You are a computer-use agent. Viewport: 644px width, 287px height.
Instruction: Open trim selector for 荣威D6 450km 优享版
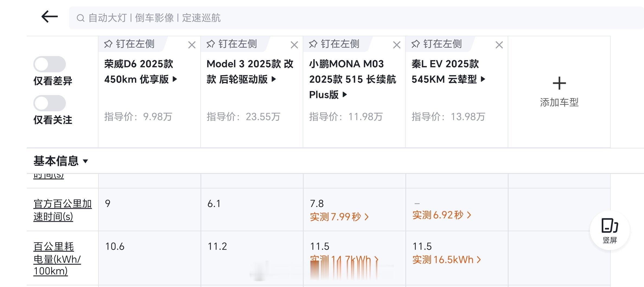coord(141,71)
